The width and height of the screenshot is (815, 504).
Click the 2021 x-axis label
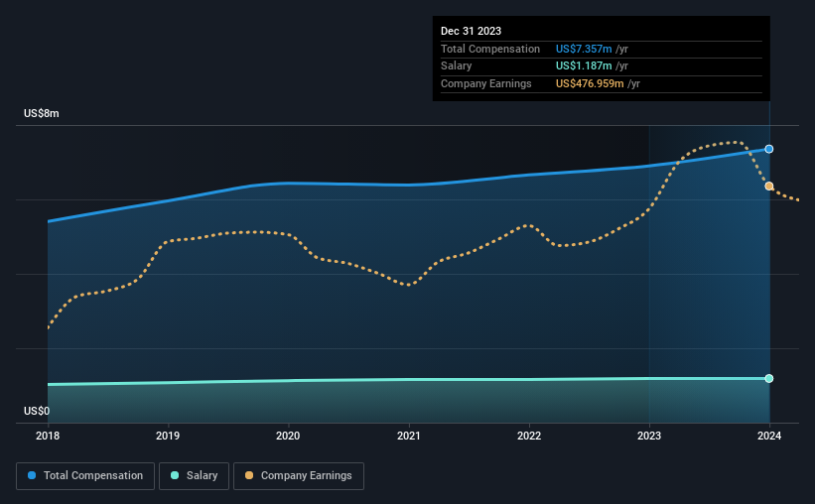[x=409, y=436]
